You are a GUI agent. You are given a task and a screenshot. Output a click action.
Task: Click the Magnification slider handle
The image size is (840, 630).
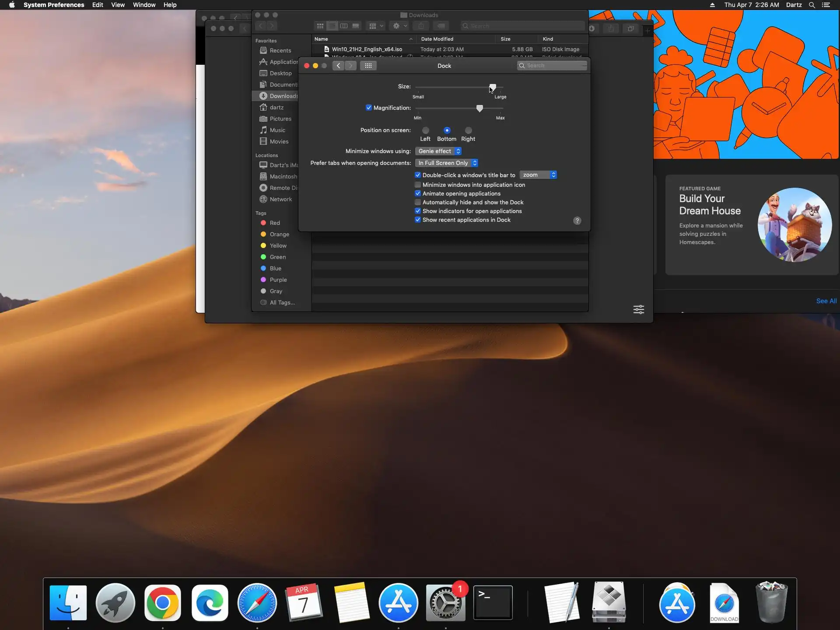coord(479,108)
